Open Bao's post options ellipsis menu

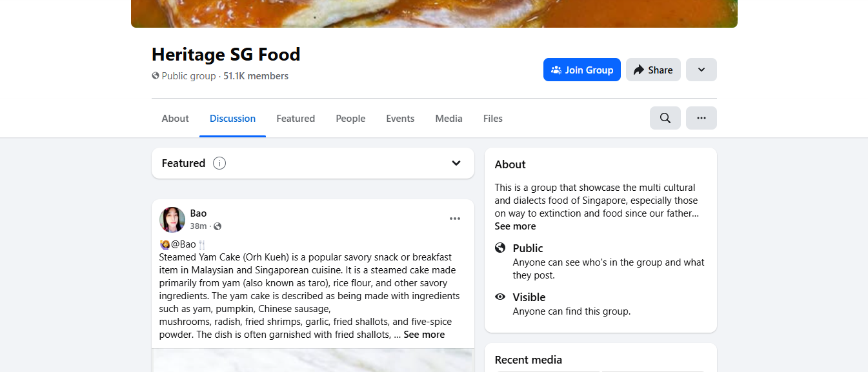(455, 219)
